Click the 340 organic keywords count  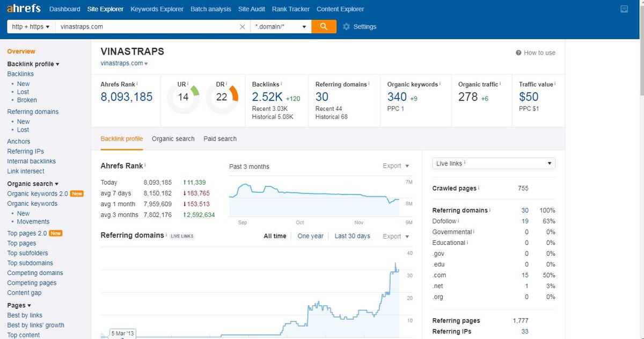point(397,97)
